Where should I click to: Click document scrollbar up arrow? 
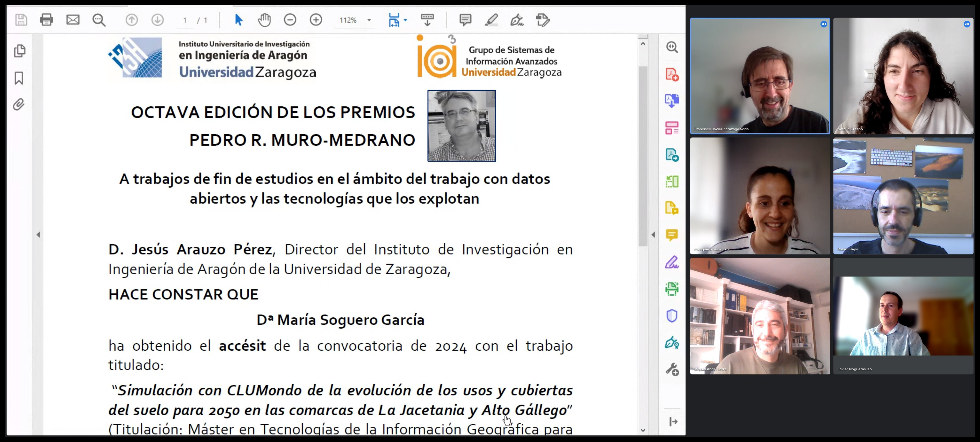(643, 44)
